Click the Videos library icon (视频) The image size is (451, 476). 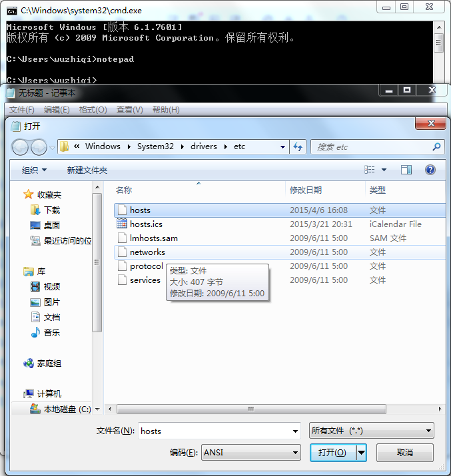tap(35, 286)
